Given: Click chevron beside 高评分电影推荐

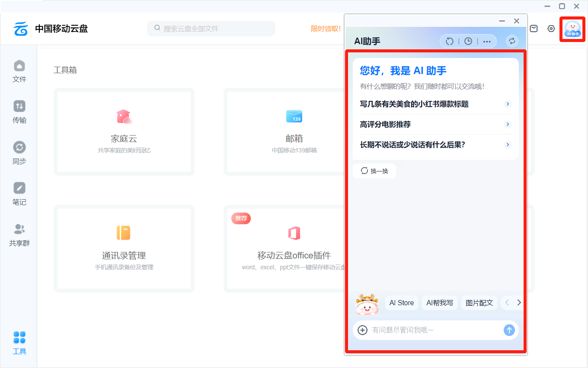Looking at the screenshot, I should pos(508,124).
